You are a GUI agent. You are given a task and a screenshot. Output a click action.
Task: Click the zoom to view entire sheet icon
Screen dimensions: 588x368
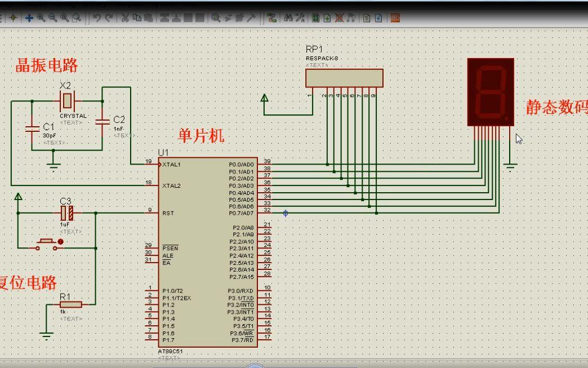(x=65, y=17)
